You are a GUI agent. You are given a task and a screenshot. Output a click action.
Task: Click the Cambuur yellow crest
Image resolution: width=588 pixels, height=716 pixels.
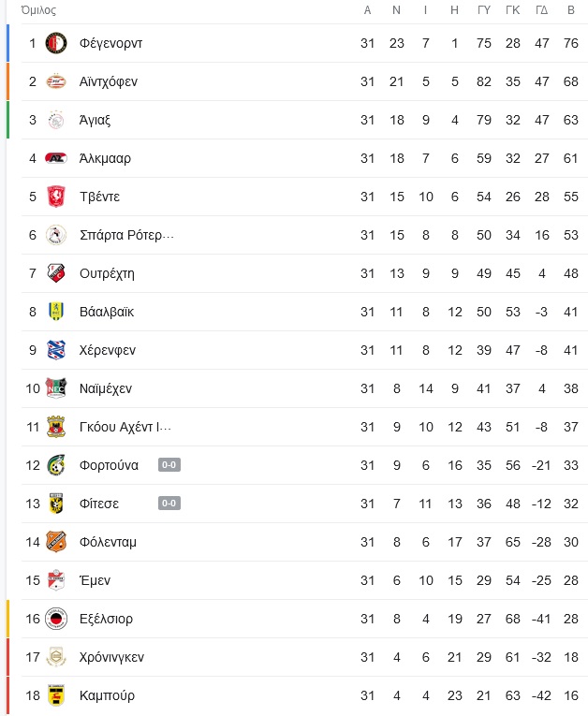pyautogui.click(x=56, y=695)
